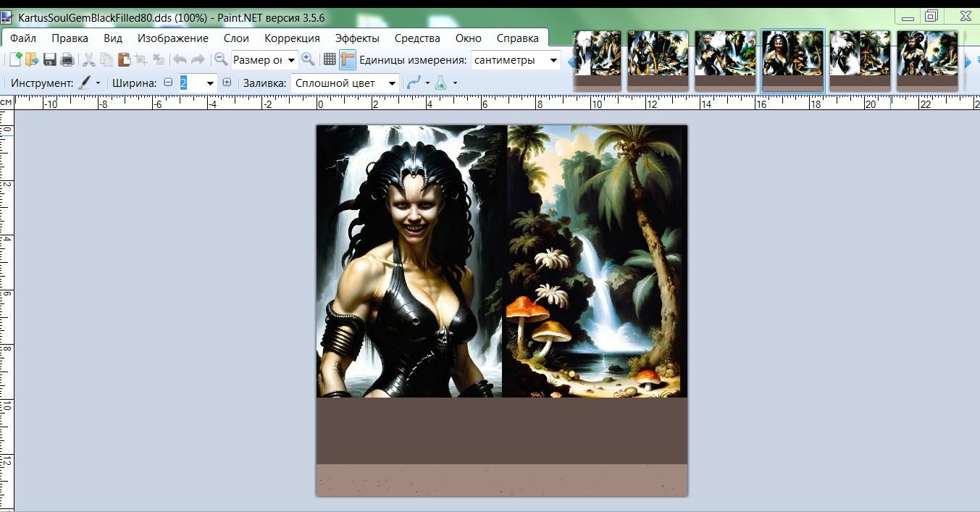
Task: Save the image with the floppy disk icon
Action: tap(50, 60)
